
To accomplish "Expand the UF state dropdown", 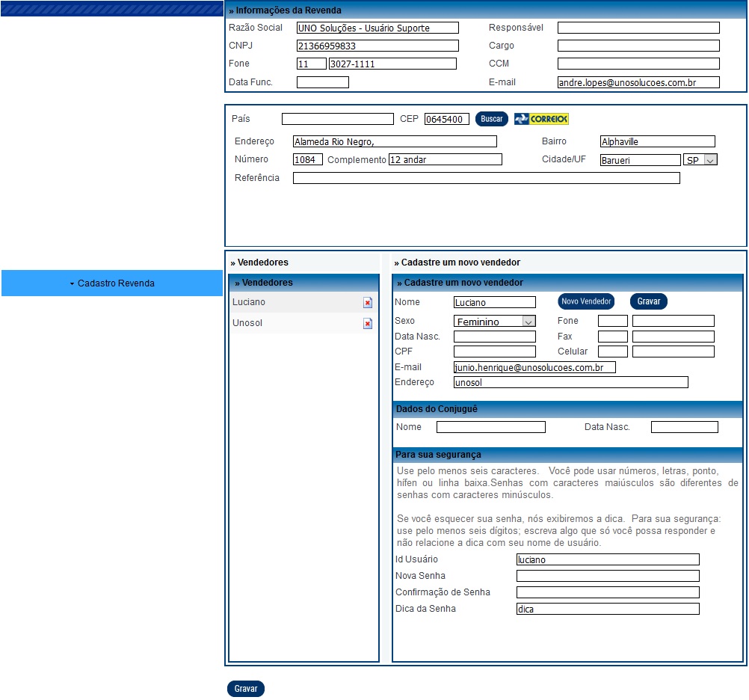I will pos(700,160).
